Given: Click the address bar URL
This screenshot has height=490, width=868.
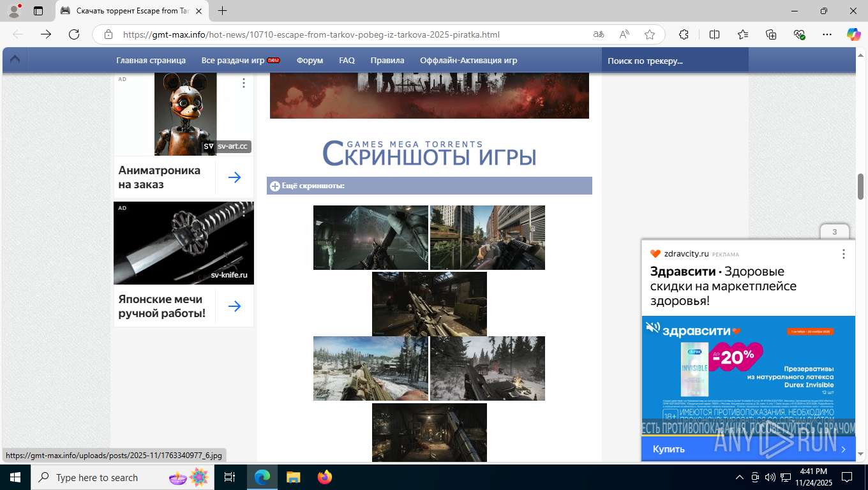Looking at the screenshot, I should (311, 34).
